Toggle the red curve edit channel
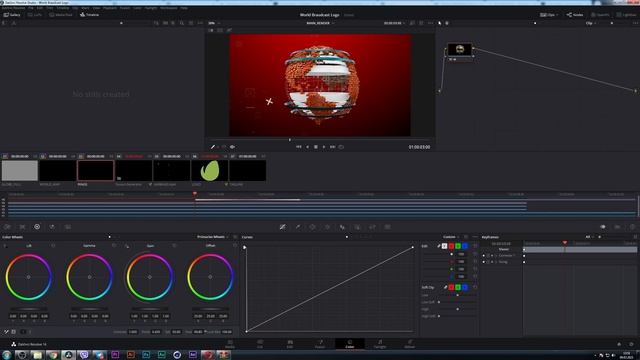 (x=451, y=246)
